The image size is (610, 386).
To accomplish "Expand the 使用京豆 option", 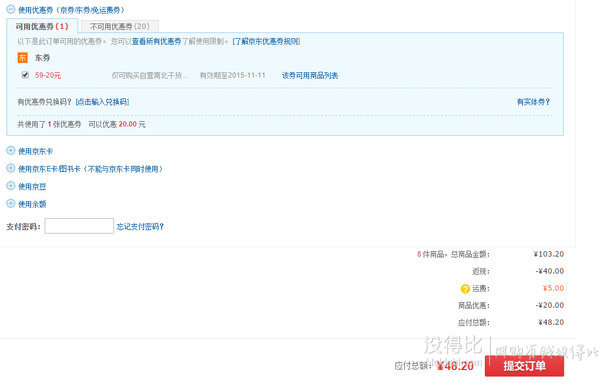I will coord(32,187).
